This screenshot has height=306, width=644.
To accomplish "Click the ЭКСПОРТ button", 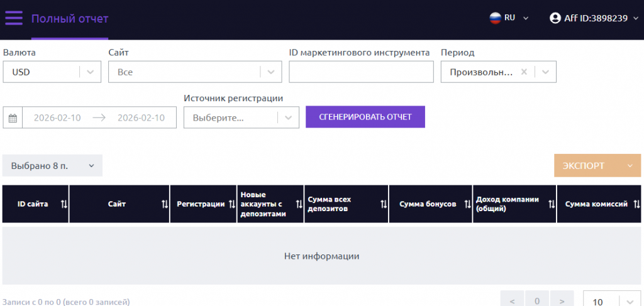I will tap(597, 166).
